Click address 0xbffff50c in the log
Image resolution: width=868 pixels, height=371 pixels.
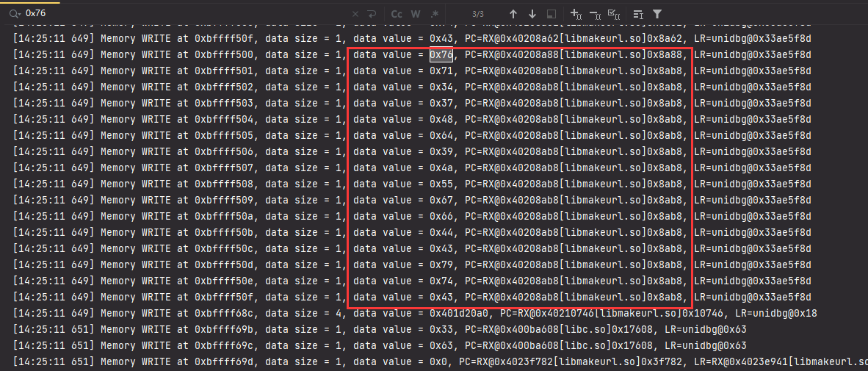pos(225,248)
